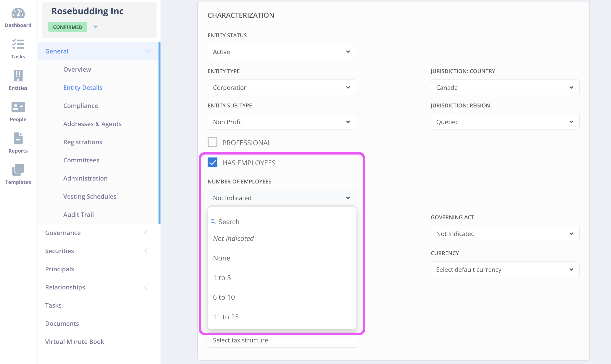This screenshot has height=364, width=611.
Task: Expand the Governance sidebar section
Action: click(63, 233)
